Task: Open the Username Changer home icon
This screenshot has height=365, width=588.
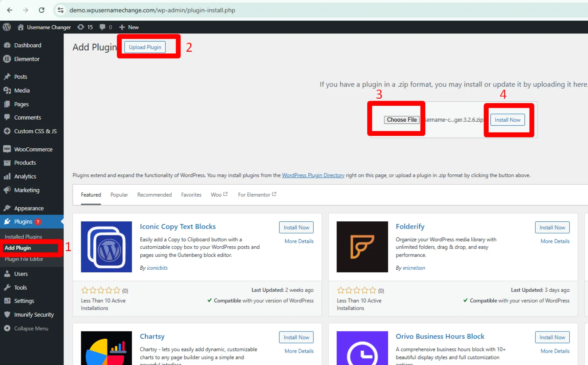Action: pos(21,27)
